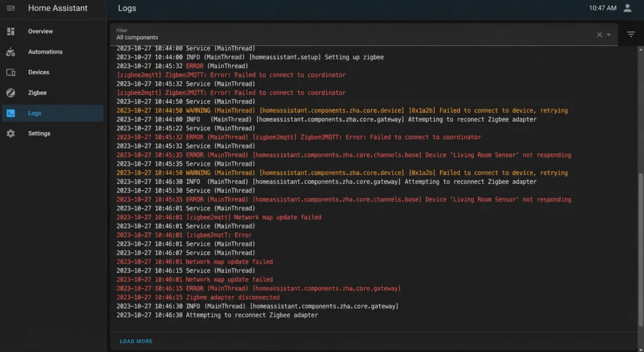Select first WARNING Failed to connect to device line
Image resolution: width=644 pixels, height=352 pixels.
click(x=342, y=111)
